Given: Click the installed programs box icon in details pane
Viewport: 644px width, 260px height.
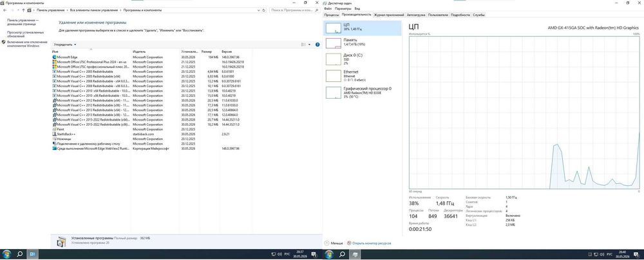Looking at the screenshot, I should 61,242.
